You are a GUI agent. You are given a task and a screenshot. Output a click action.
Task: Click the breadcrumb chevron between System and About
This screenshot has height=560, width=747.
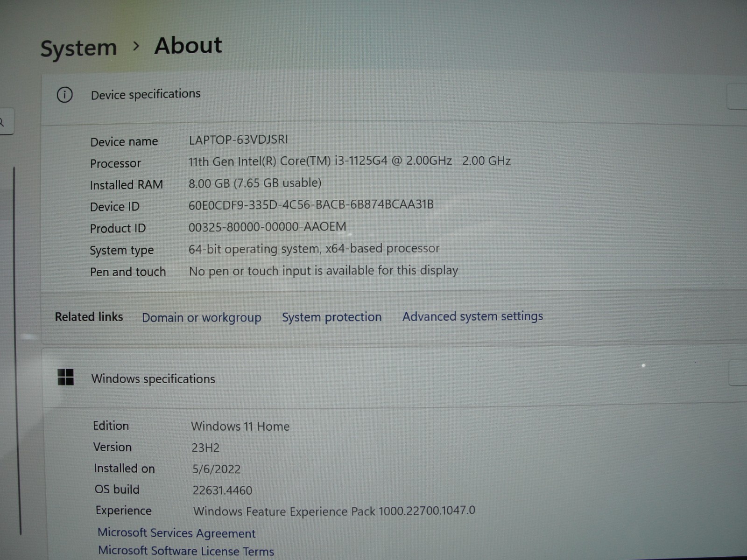pyautogui.click(x=136, y=46)
